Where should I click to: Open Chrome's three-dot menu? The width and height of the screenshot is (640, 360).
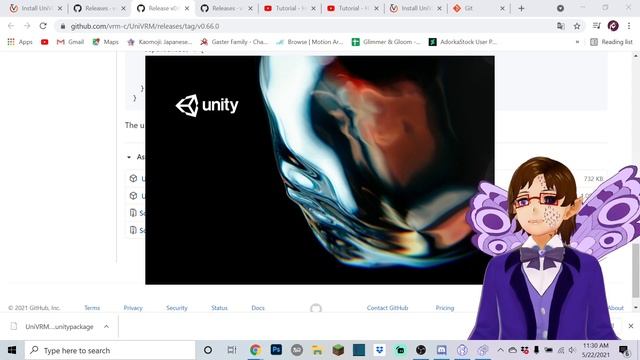[629, 26]
